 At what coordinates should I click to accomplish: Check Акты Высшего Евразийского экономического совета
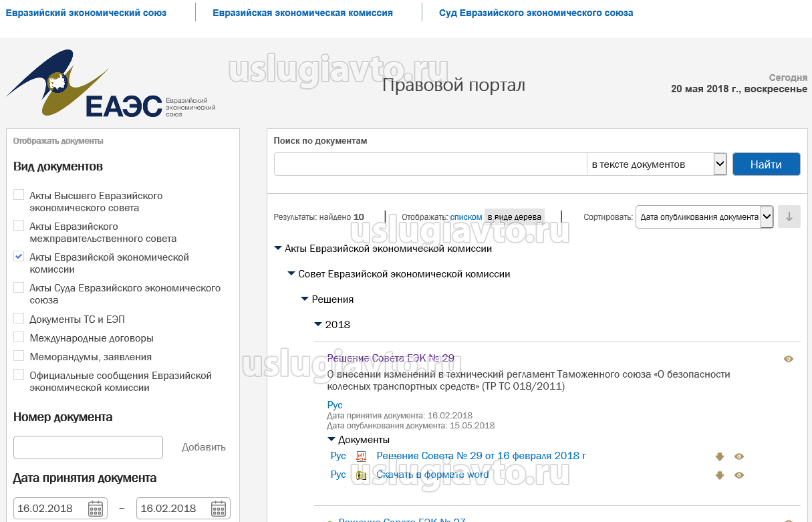point(19,195)
